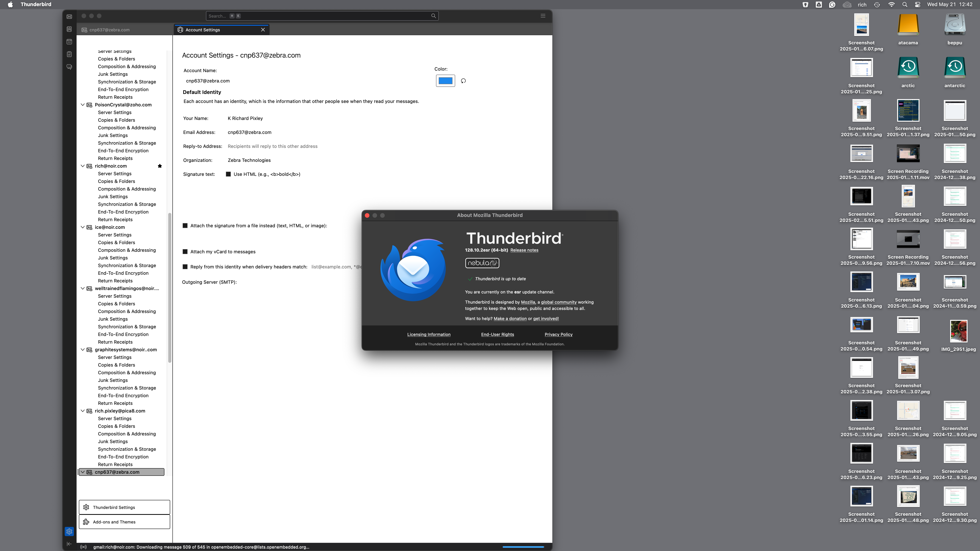The image size is (980, 551).
Task: Open the Address Book space icon
Action: click(x=69, y=29)
